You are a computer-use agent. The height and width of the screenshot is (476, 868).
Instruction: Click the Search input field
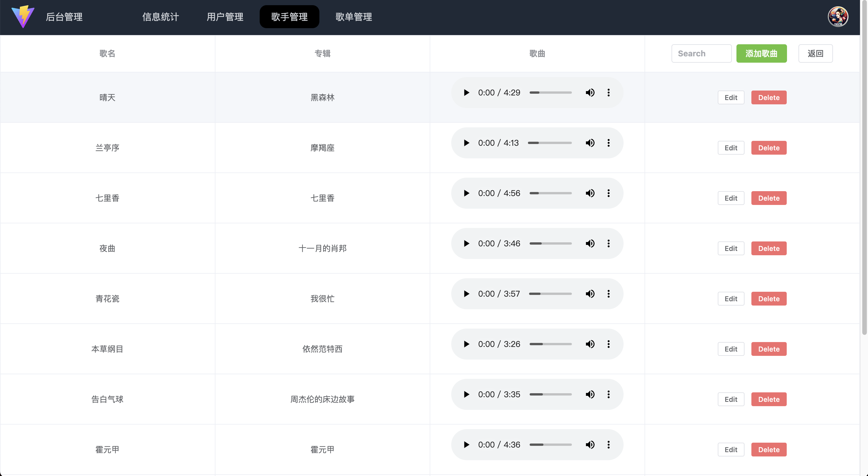point(701,53)
